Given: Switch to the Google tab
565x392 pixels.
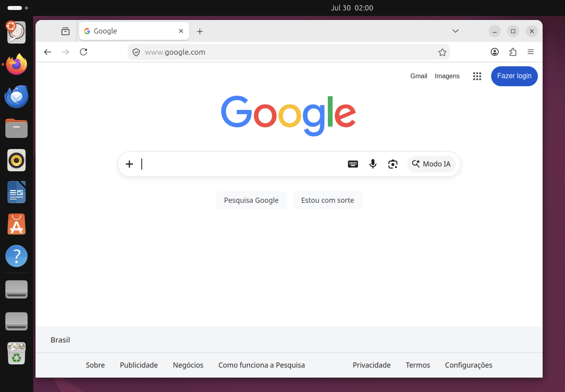Looking at the screenshot, I should [x=134, y=31].
